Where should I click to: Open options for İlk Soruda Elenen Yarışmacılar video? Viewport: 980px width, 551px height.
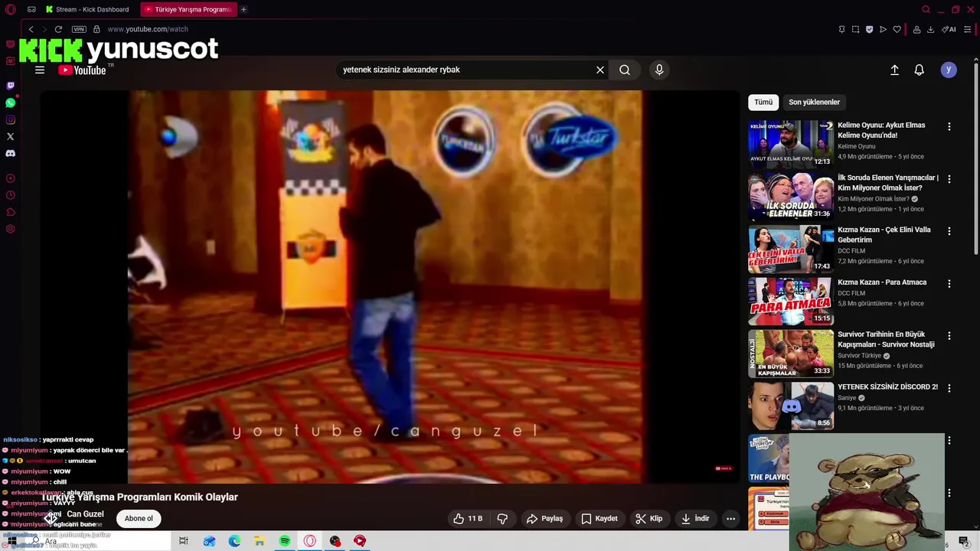tap(949, 178)
